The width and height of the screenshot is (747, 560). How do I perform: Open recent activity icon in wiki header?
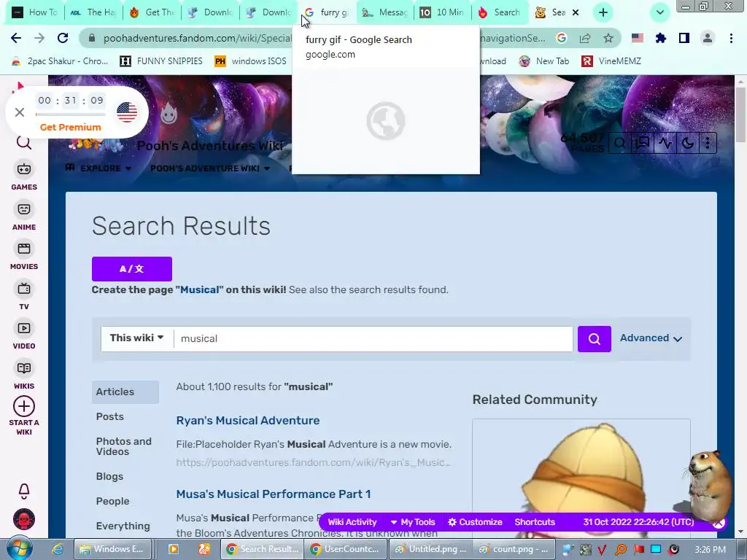(665, 142)
